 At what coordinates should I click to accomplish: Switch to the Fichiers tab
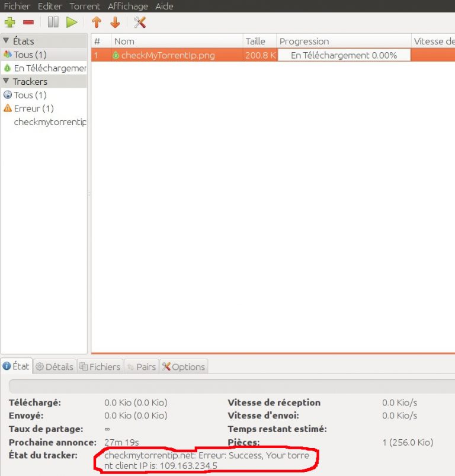(100, 366)
